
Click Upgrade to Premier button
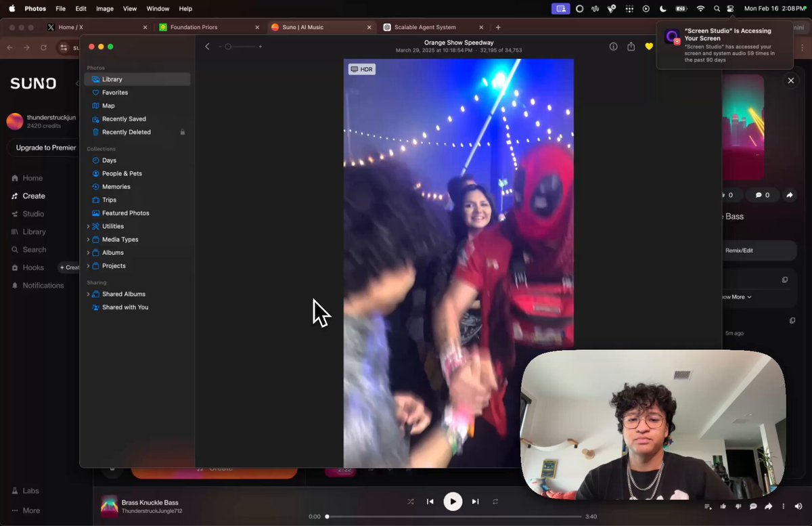tap(46, 148)
